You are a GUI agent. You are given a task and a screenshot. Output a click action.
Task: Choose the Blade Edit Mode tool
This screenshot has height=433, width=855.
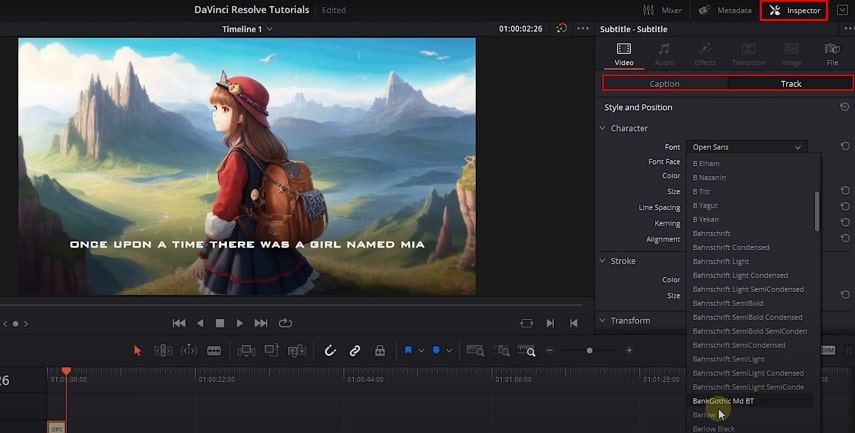click(214, 351)
